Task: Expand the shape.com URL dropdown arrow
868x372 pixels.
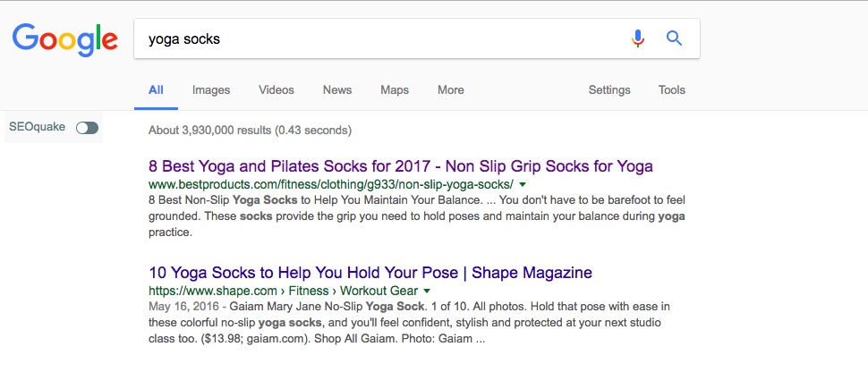Action: click(426, 292)
